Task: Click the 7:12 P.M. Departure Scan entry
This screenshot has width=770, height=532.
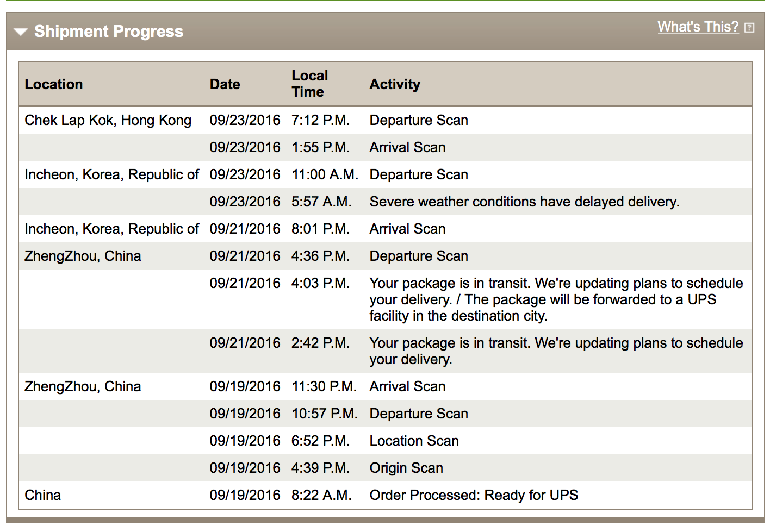Action: (x=386, y=120)
